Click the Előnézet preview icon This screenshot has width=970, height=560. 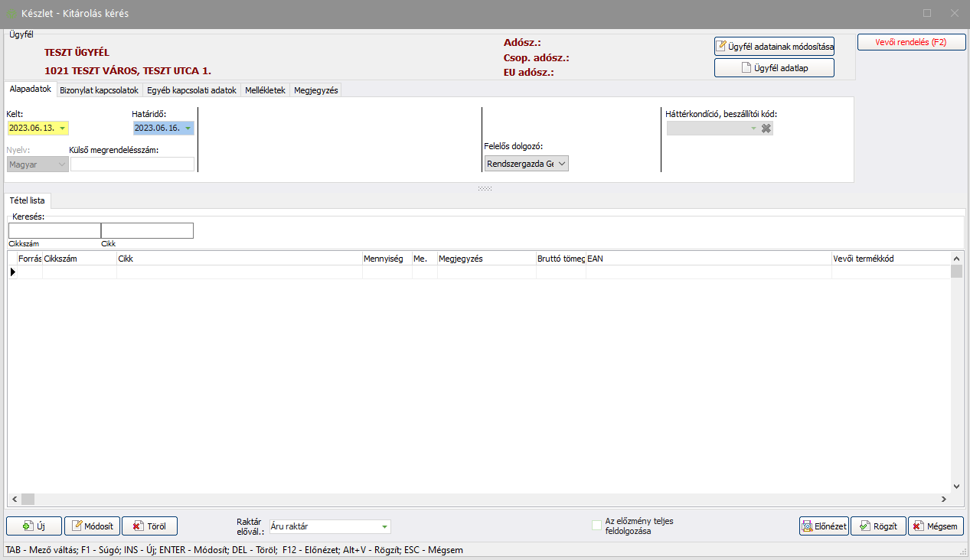(808, 526)
